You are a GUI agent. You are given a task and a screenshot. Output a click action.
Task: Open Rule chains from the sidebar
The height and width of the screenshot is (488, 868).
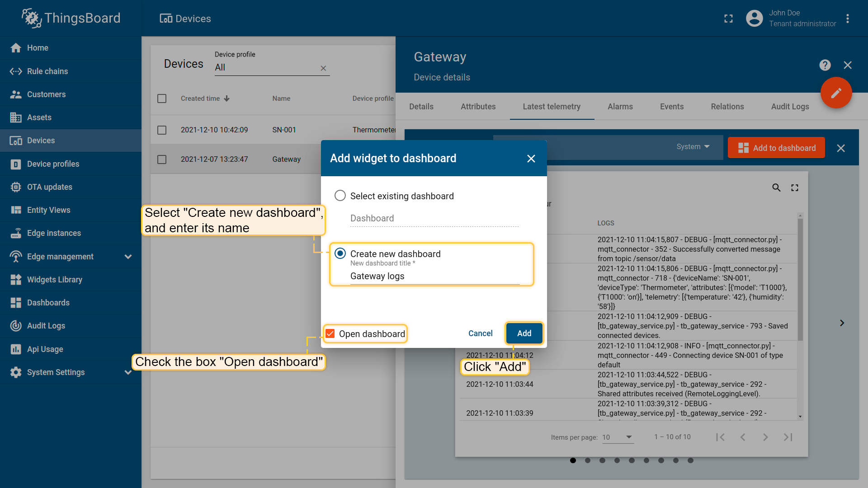(x=71, y=71)
